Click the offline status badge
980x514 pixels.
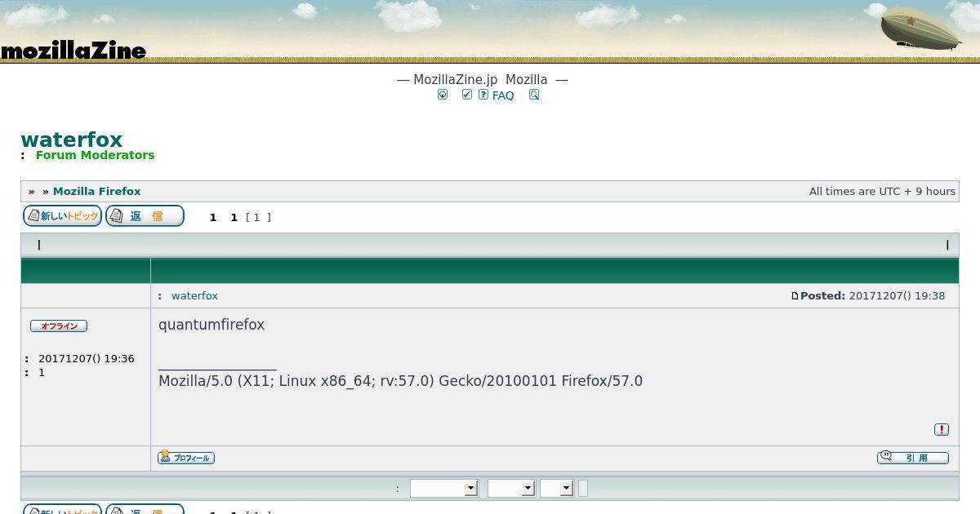tap(59, 326)
